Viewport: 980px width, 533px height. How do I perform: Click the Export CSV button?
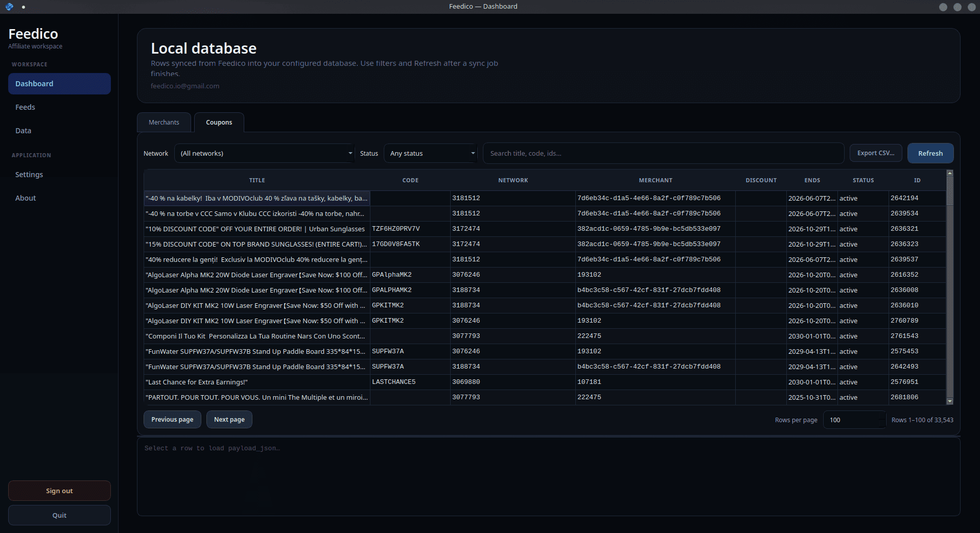coord(876,153)
